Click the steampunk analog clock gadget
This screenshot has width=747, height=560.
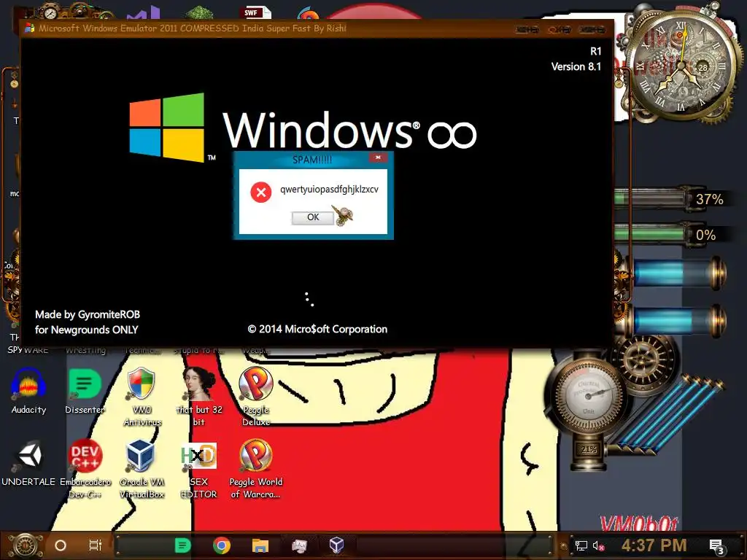(x=681, y=66)
